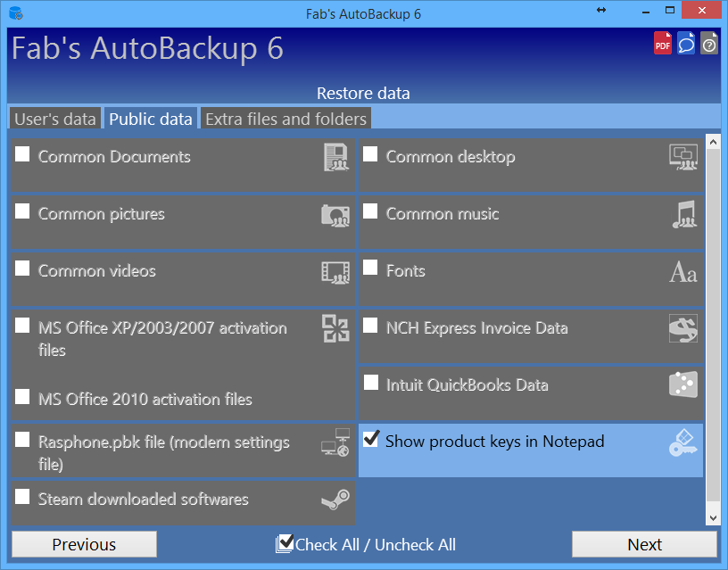The height and width of the screenshot is (570, 728).
Task: Check MS Office XP/2003/2007 activation files
Action: coord(22,325)
